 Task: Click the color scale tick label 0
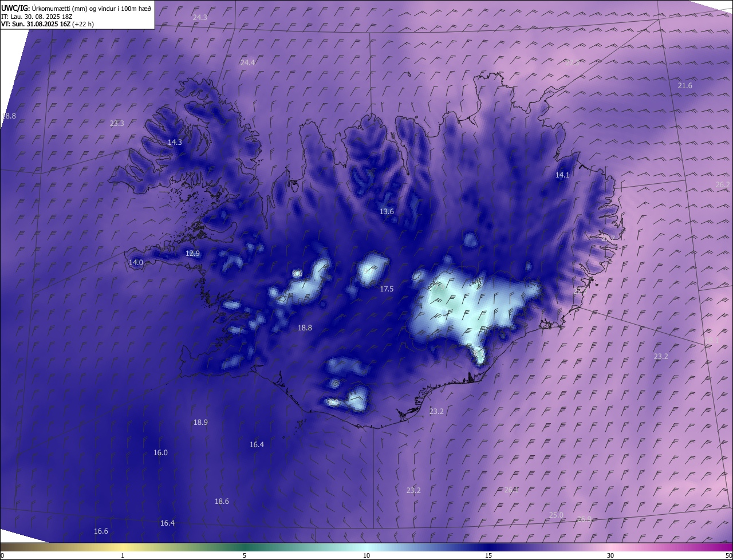click(x=2, y=556)
